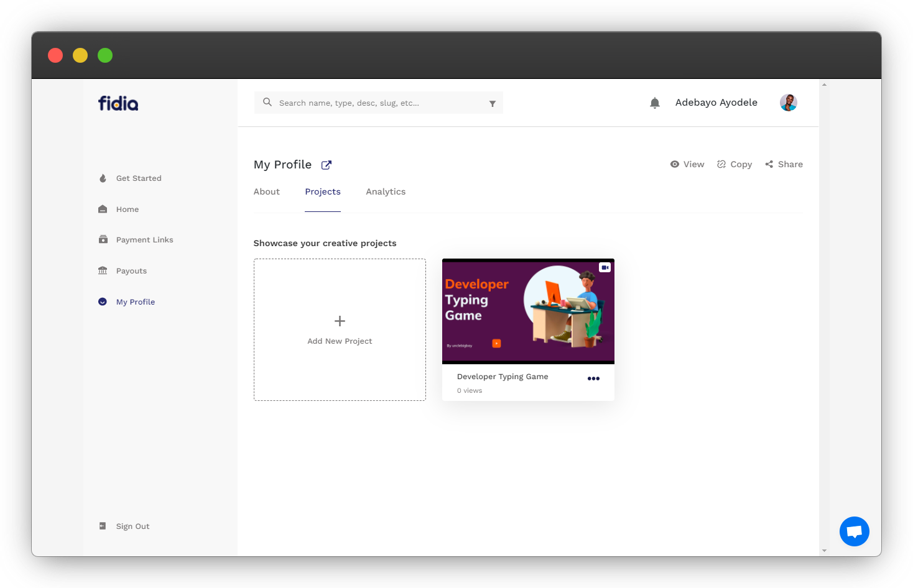Switch to the About tab
The width and height of the screenshot is (913, 588).
pyautogui.click(x=267, y=191)
